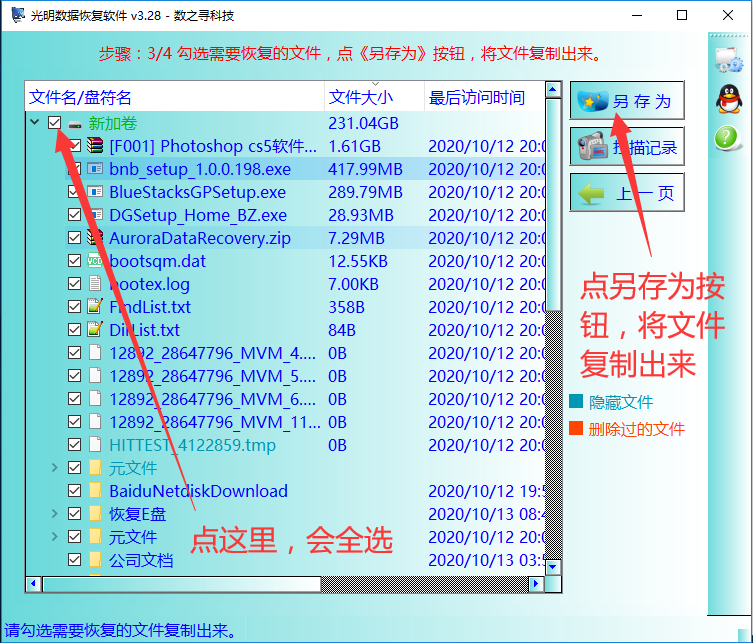Expand the 元文件 folder above 公司文档

pyautogui.click(x=54, y=537)
